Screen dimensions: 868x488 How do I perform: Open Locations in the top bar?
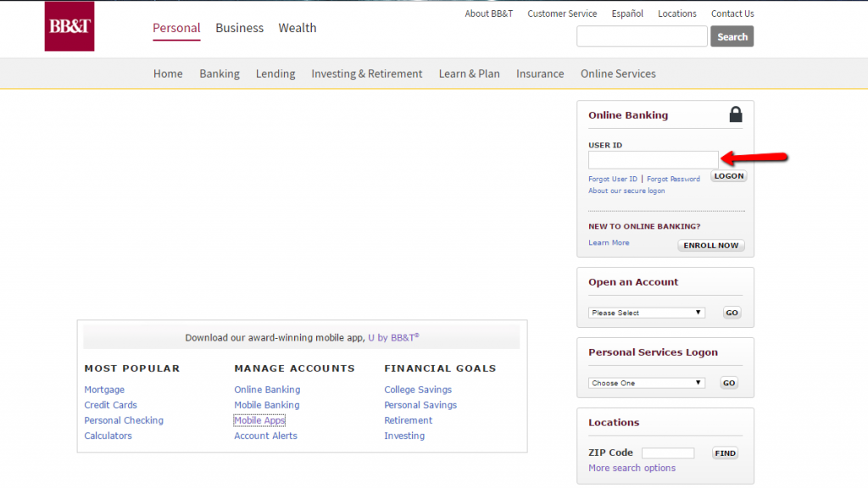(677, 14)
